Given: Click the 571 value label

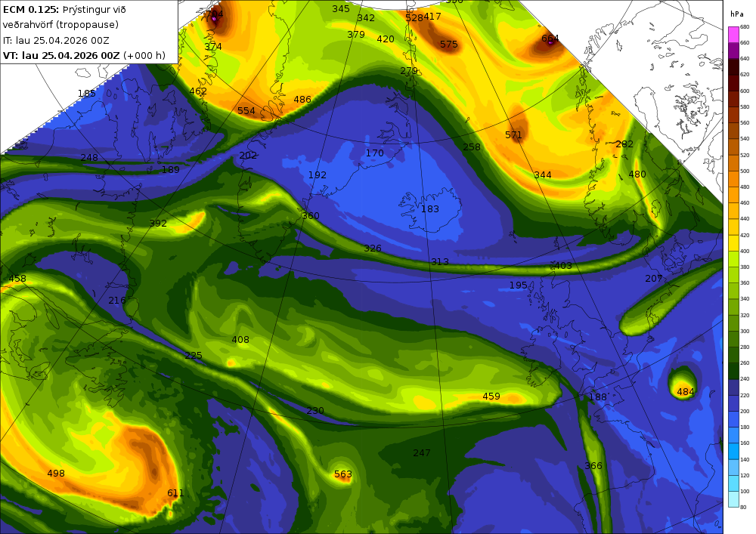Looking at the screenshot, I should 513,135.
